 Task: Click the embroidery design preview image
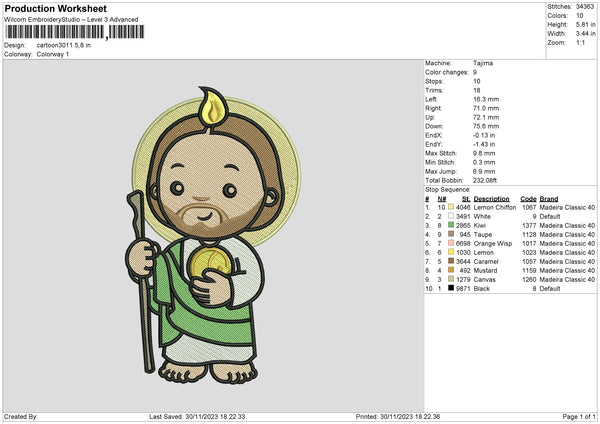[x=214, y=234]
